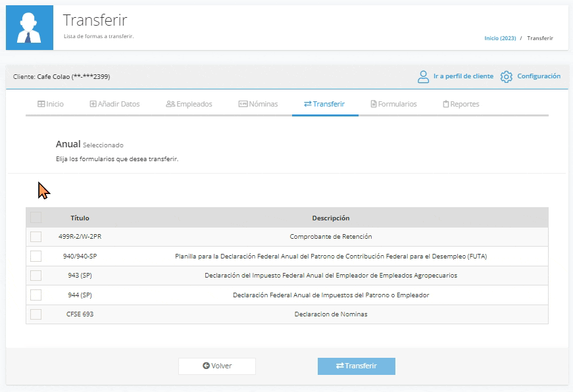Click the 499R-2/W-2PR title cell
This screenshot has width=573, height=392.
(80, 236)
